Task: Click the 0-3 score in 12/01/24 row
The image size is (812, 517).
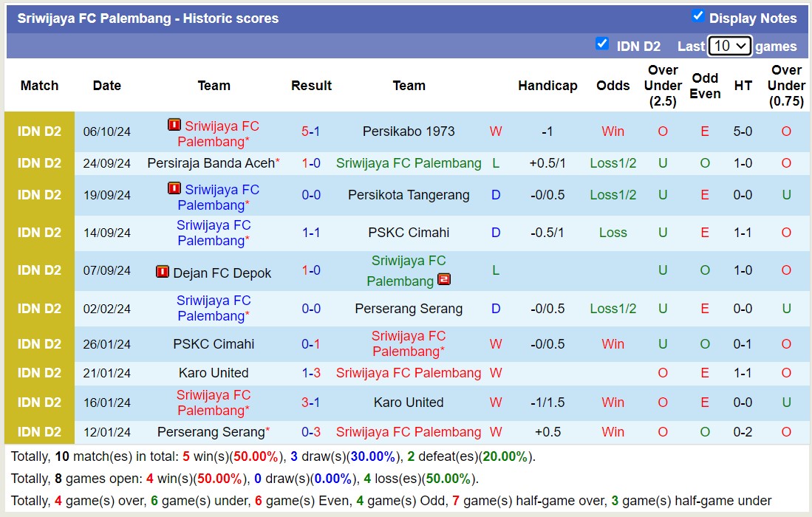Action: click(310, 432)
